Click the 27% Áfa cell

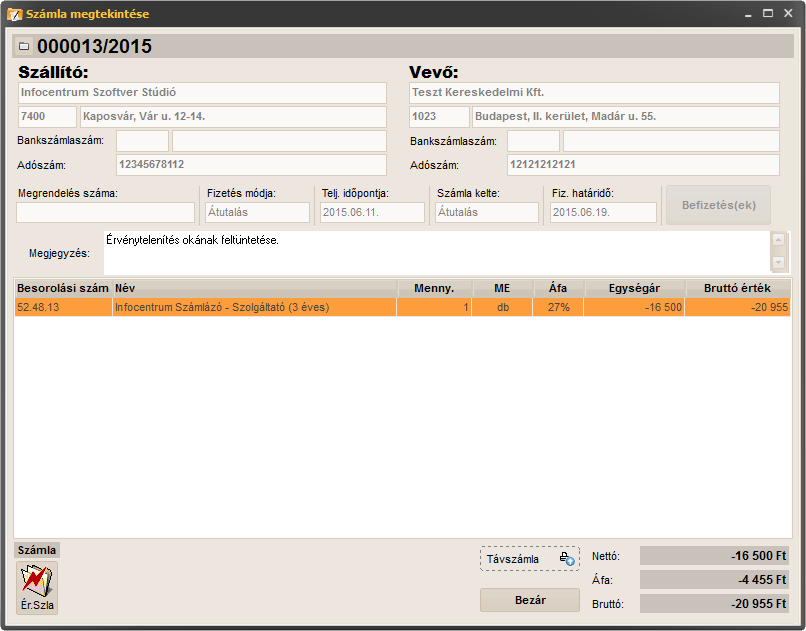coord(558,307)
